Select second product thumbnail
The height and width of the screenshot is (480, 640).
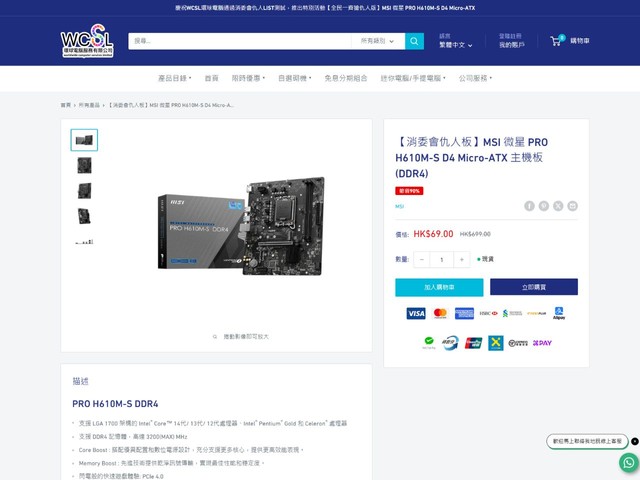[84, 166]
